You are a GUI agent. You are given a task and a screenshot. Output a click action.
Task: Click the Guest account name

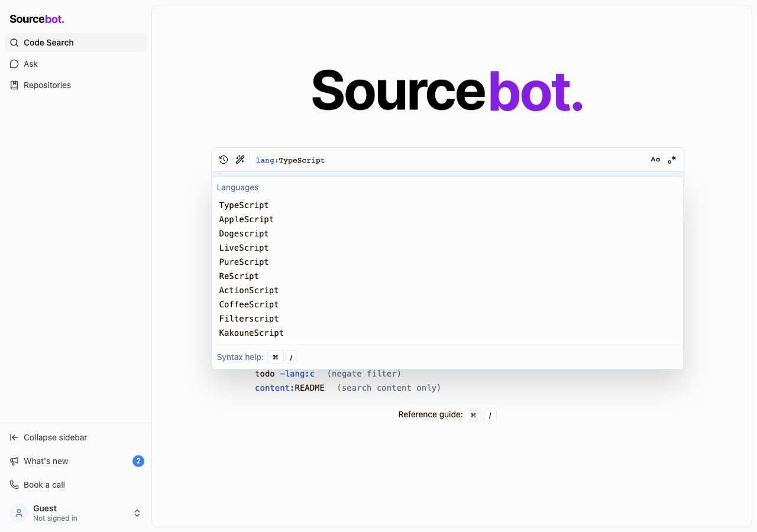coord(45,508)
